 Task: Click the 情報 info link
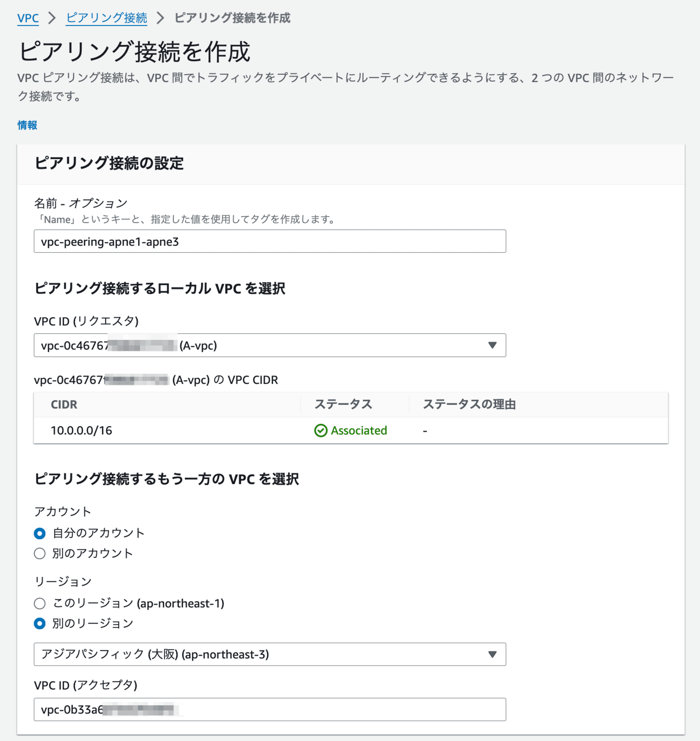[x=27, y=125]
